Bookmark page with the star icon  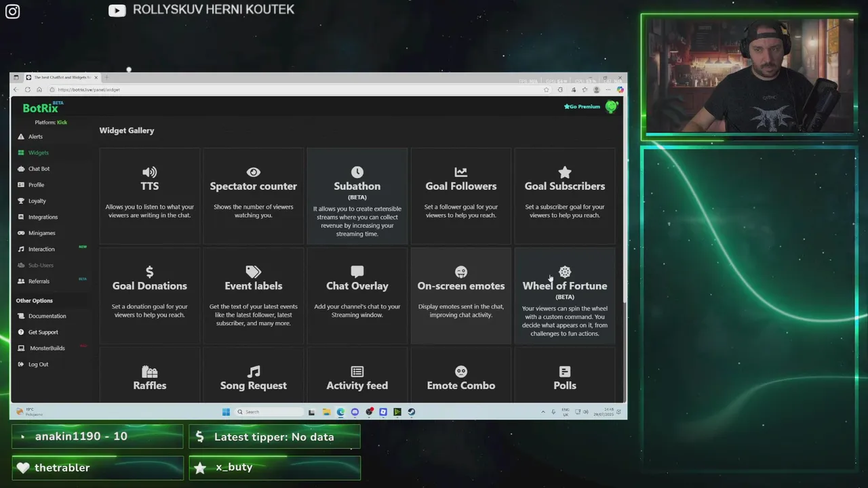tap(546, 89)
